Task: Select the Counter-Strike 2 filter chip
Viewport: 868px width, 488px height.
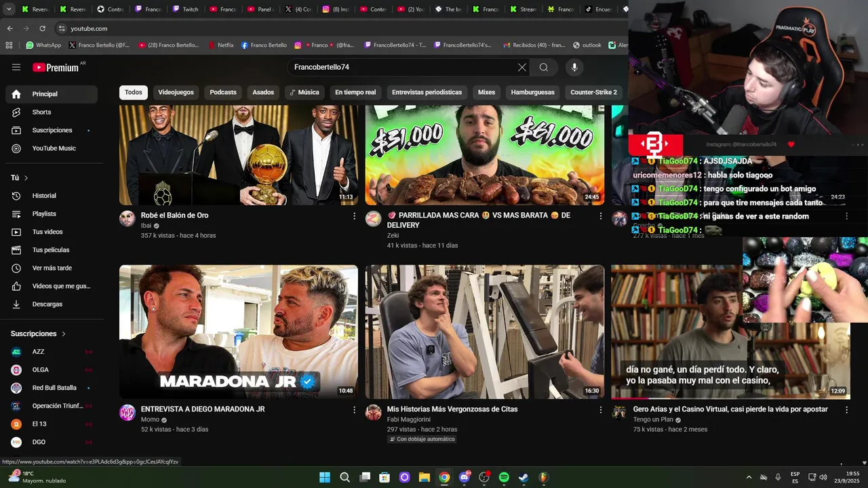Action: coord(594,92)
